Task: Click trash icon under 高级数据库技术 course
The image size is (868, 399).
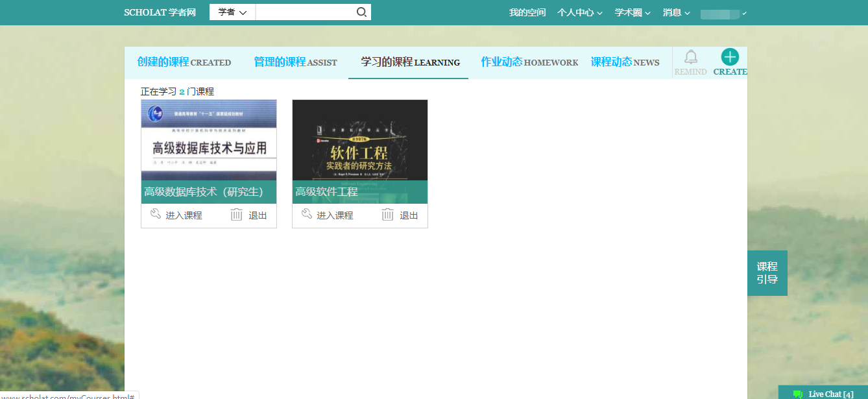Action: pyautogui.click(x=237, y=215)
